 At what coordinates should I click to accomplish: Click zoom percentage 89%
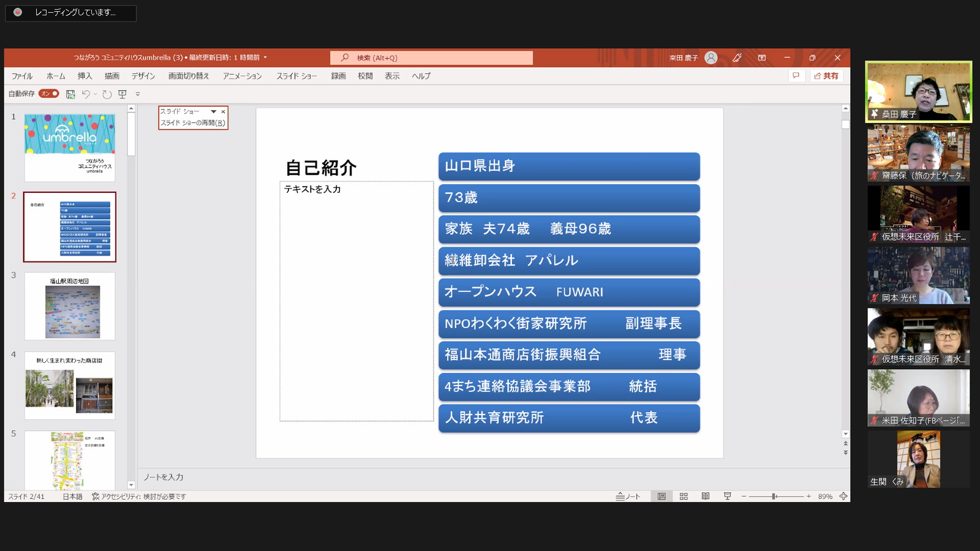point(825,497)
